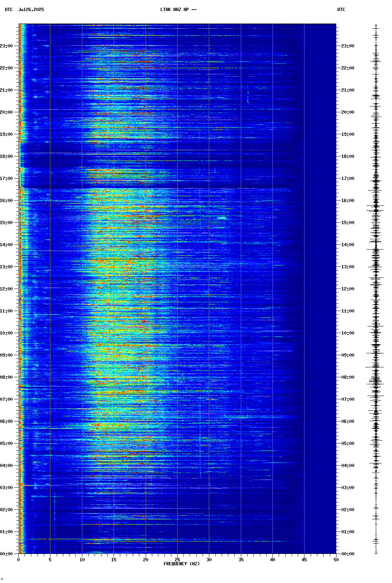Click the right-axis 09:00 time label
This screenshot has width=392, height=583.
[348, 355]
